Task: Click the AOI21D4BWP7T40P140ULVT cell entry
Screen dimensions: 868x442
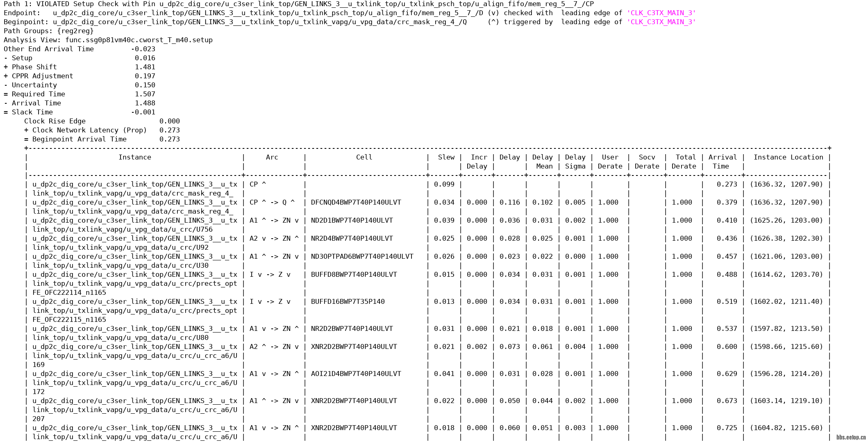Action: 356,374
